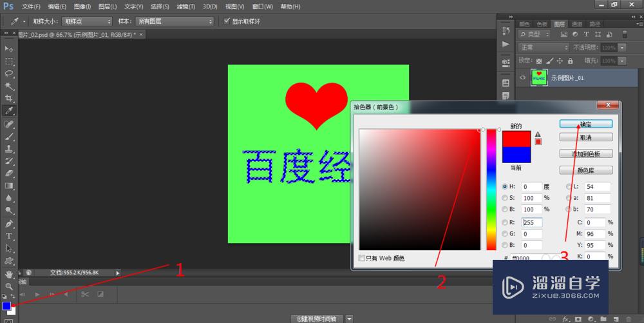The width and height of the screenshot is (644, 323).
Task: Select the Clone Stamp tool
Action: [8, 149]
